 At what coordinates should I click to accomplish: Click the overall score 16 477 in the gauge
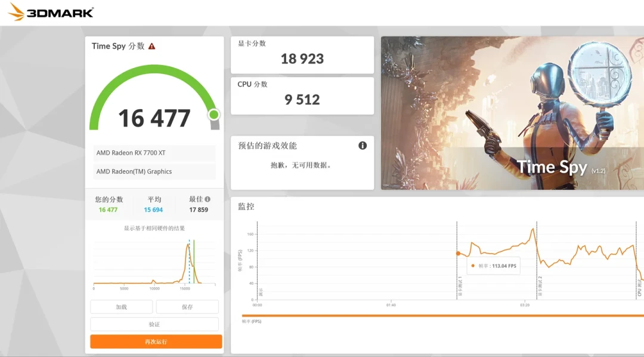(x=154, y=118)
